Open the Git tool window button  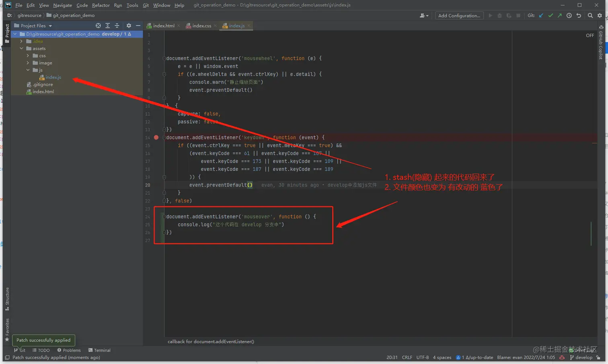coord(20,350)
